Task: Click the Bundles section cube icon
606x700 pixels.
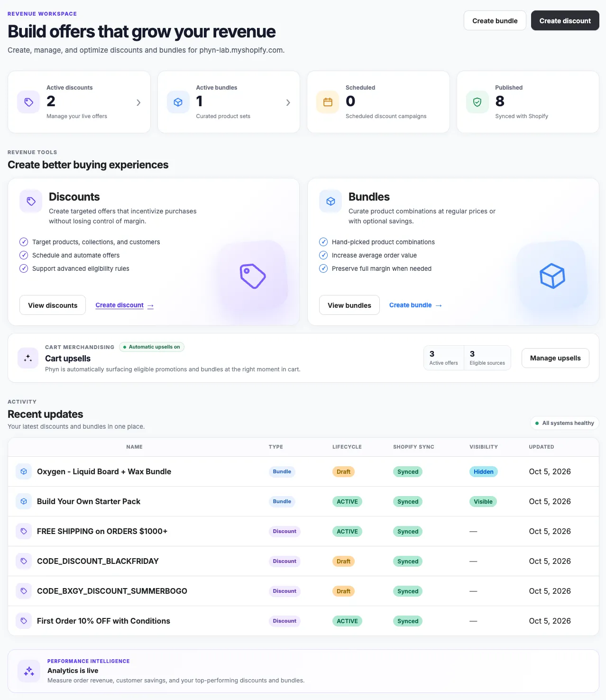Action: [x=331, y=201]
